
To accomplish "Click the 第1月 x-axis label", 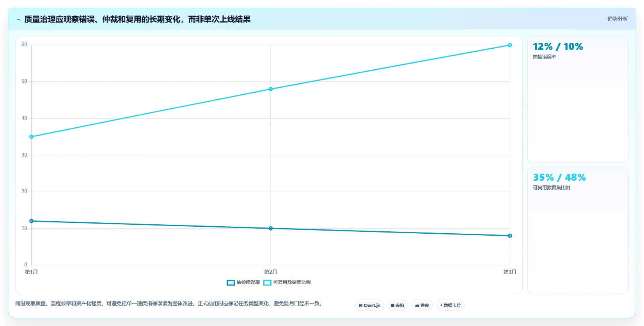I will click(31, 272).
